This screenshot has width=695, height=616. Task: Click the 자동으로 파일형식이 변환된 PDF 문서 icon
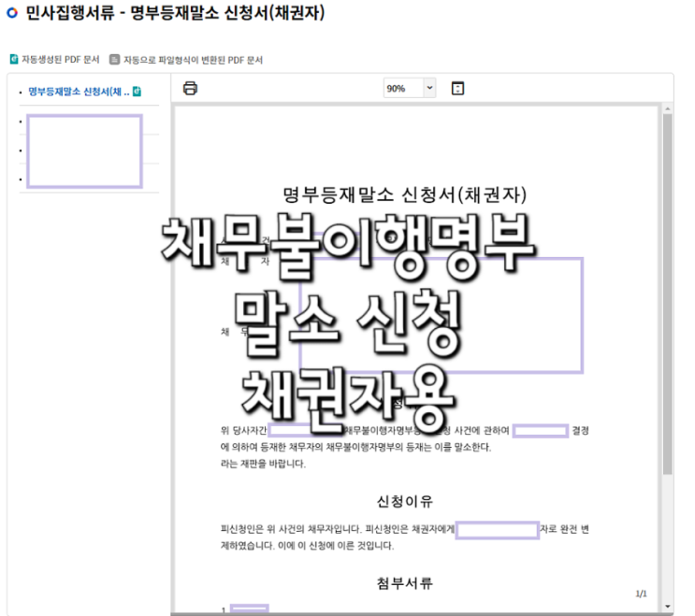click(114, 59)
